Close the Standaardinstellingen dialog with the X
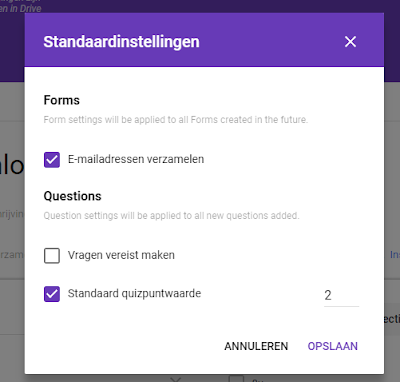Screen dimensions: 400x382 click(350, 42)
